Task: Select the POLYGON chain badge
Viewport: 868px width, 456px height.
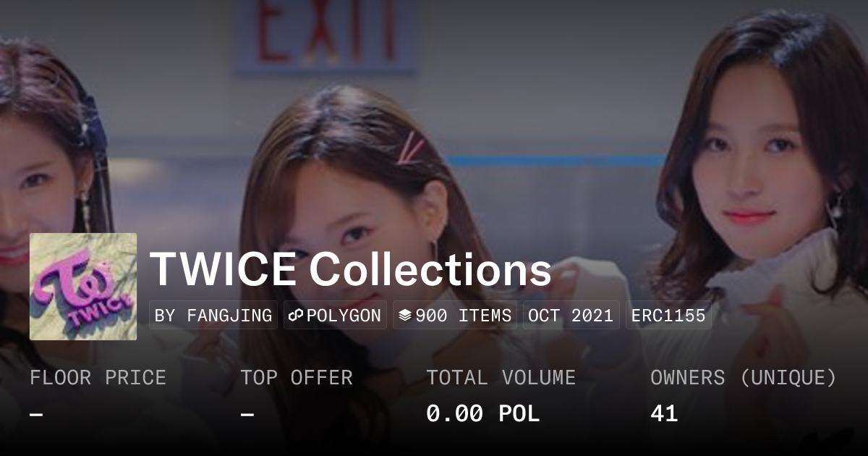Action: click(x=336, y=316)
